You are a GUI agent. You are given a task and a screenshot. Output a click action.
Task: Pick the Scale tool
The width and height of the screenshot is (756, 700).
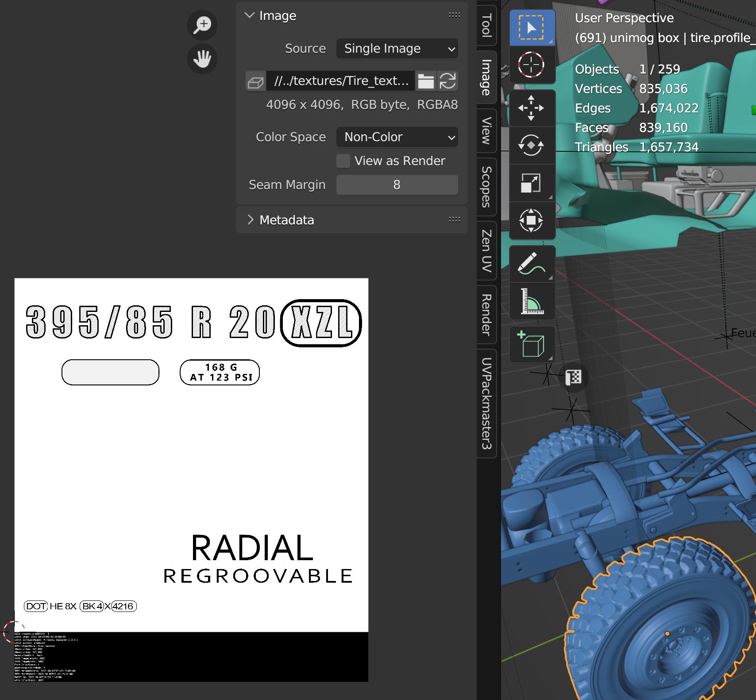tap(531, 183)
